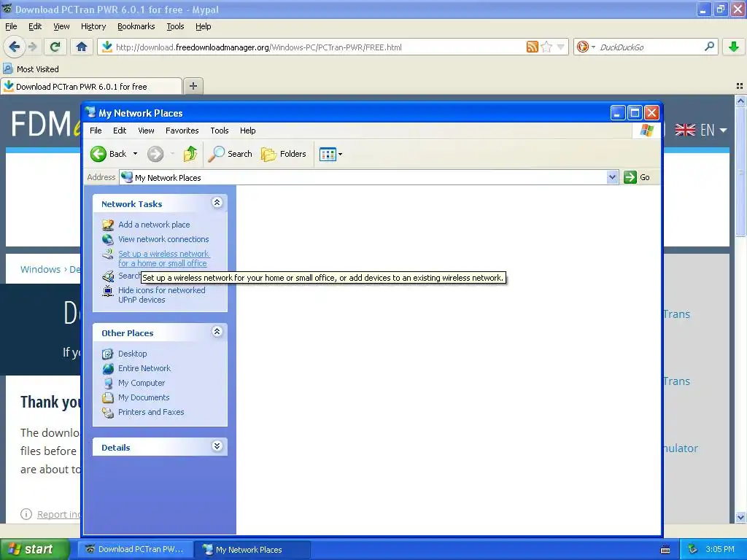Bookmark page with the star icon
The height and width of the screenshot is (560, 747).
(546, 47)
